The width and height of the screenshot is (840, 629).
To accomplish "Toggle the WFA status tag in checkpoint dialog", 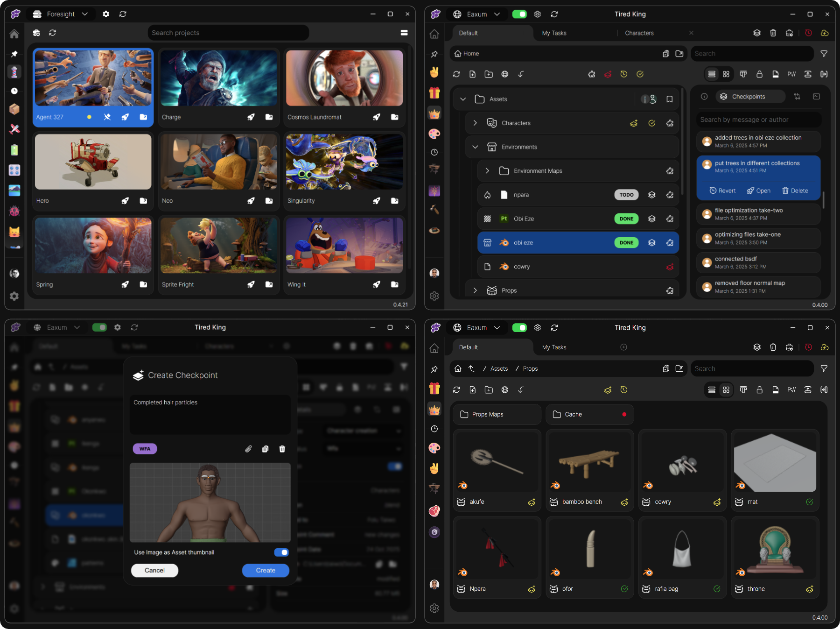I will tap(145, 449).
